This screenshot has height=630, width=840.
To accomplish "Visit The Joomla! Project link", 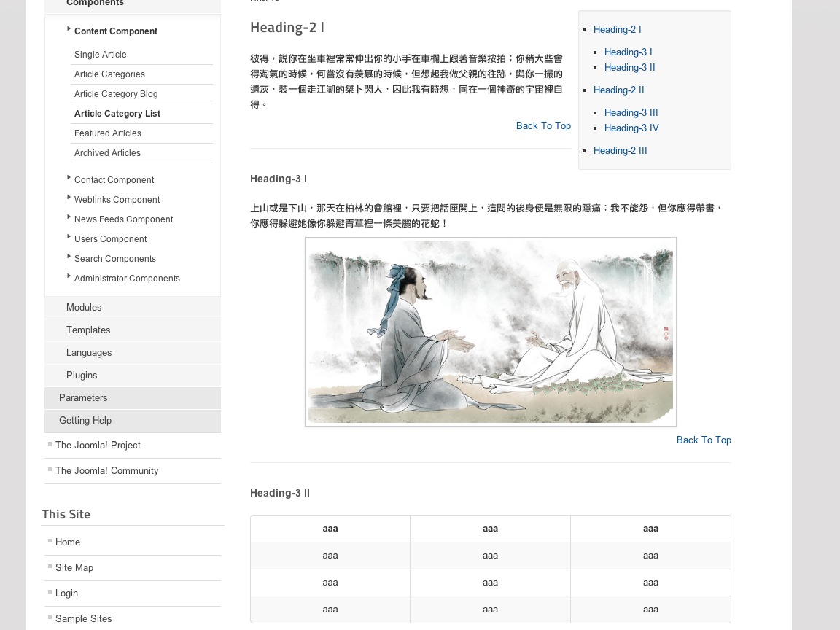I will [x=98, y=446].
